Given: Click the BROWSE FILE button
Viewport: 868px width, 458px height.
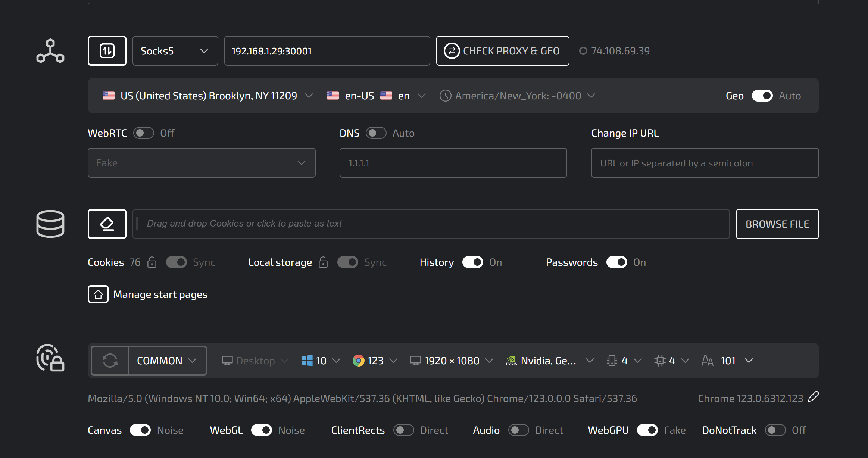Looking at the screenshot, I should click(x=777, y=224).
